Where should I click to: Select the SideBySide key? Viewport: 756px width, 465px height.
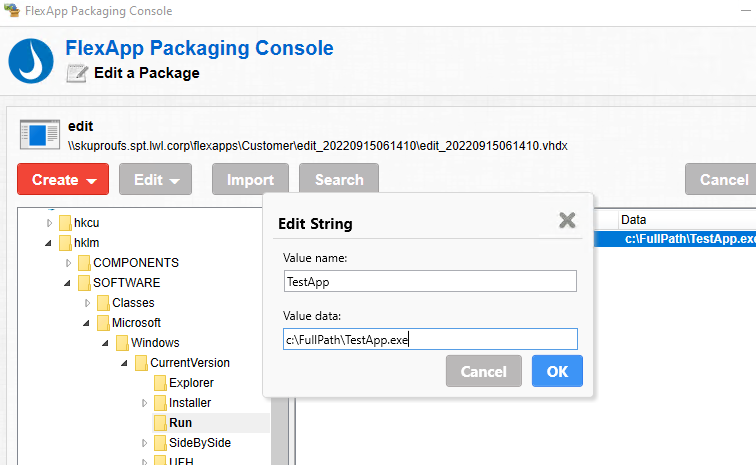point(200,443)
